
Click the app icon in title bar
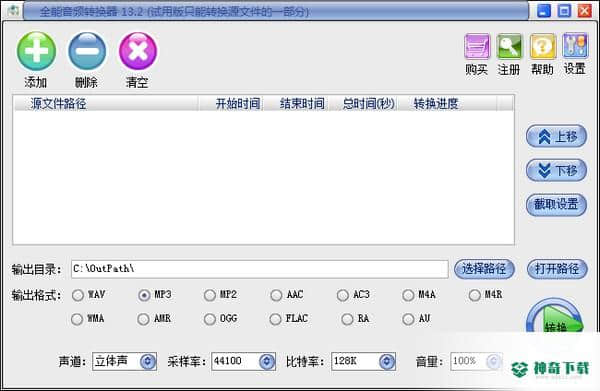click(13, 11)
